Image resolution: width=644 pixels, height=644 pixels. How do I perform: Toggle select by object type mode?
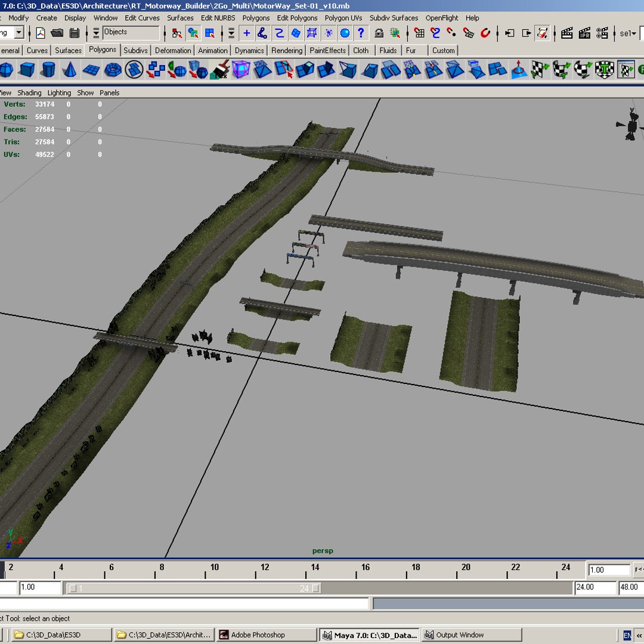coord(193,33)
